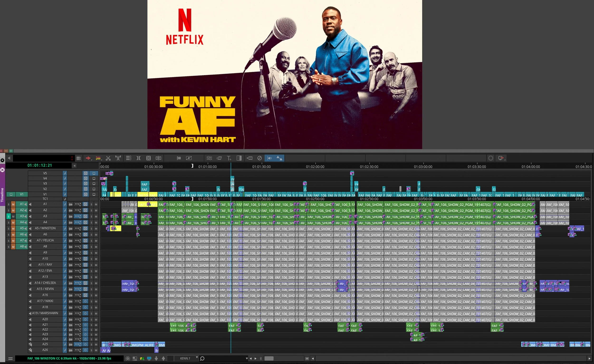This screenshot has width=594, height=364.
Task: Toggle the monitor square on the V5 track
Action: (94, 173)
